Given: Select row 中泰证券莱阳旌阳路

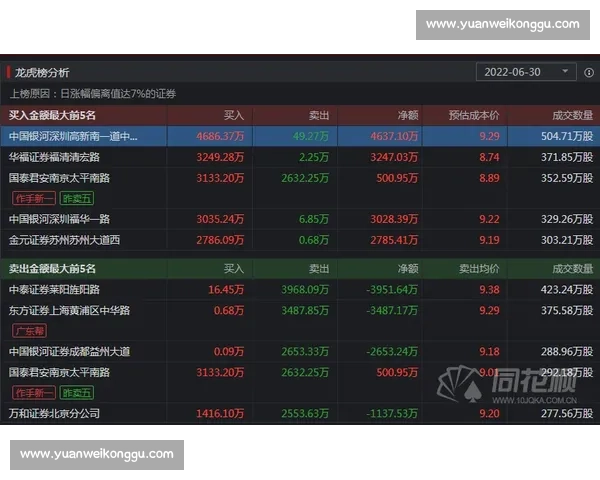Looking at the screenshot, I should pos(300,289).
